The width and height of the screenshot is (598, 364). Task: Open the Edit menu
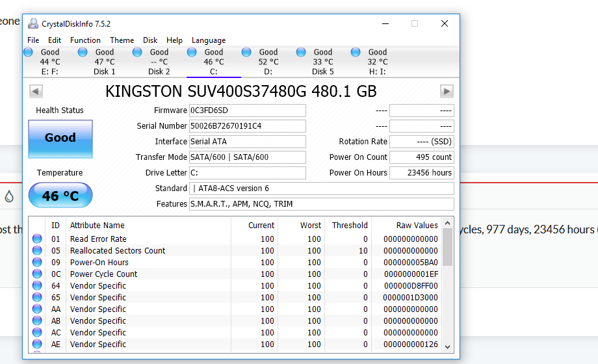click(x=55, y=40)
